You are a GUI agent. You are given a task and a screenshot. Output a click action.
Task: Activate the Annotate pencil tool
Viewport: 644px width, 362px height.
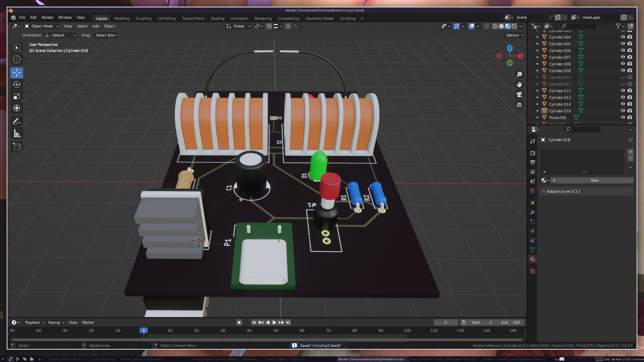pos(17,121)
